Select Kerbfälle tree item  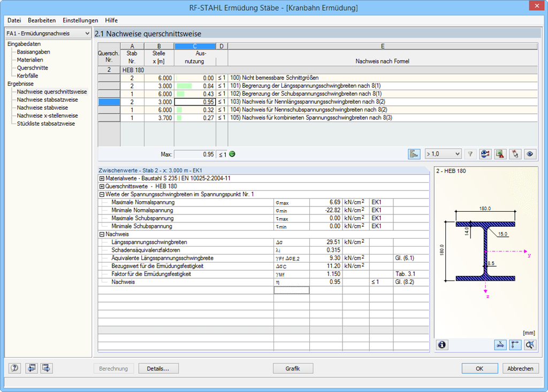click(28, 75)
